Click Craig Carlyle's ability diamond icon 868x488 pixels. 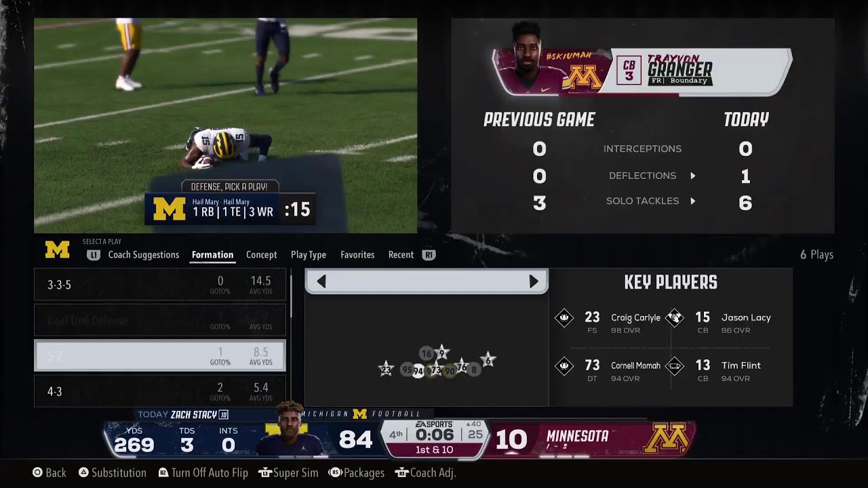(x=564, y=317)
